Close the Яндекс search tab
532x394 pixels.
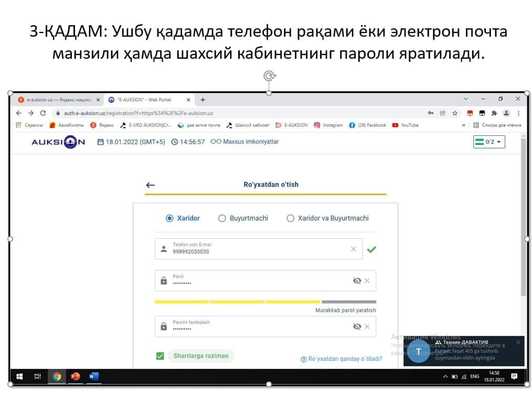(x=98, y=100)
